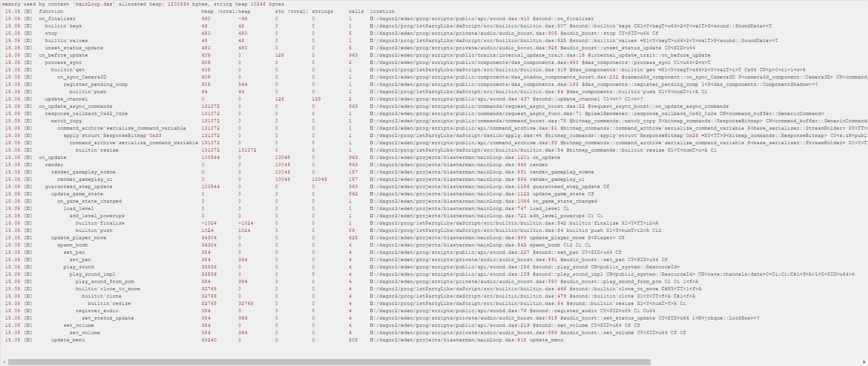Click the 'calls' column header
The width and height of the screenshot is (868, 366).
point(356,11)
